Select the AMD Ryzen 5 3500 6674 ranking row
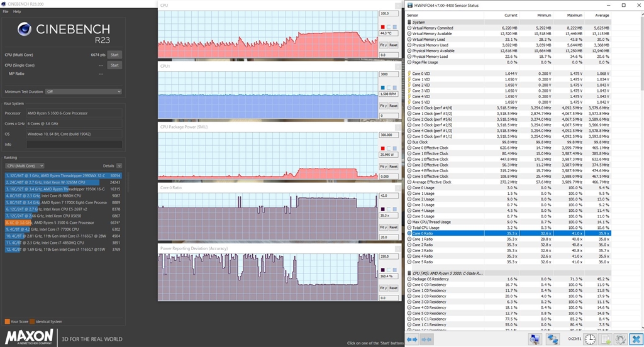 [64, 223]
